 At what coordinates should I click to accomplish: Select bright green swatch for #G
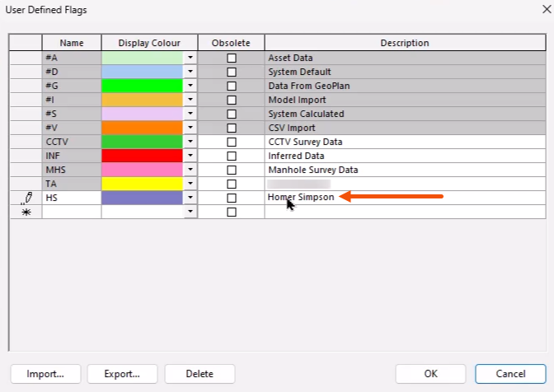143,86
